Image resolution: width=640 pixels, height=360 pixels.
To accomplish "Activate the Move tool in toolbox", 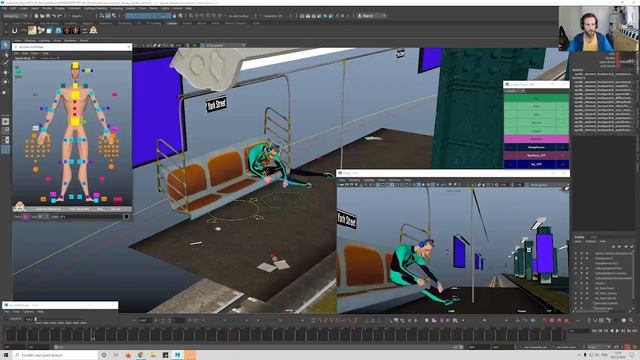I will click(x=5, y=72).
